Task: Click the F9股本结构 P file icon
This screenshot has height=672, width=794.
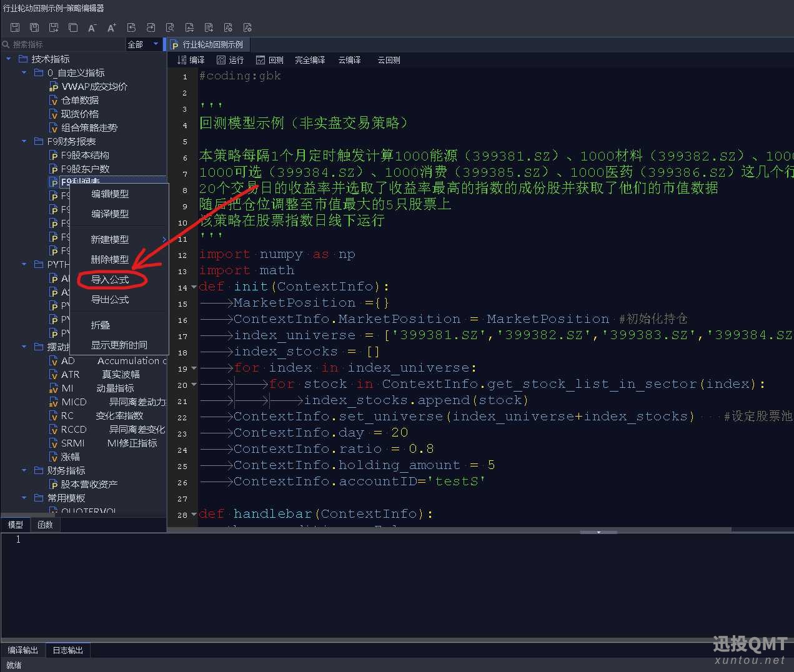Action: [x=54, y=156]
